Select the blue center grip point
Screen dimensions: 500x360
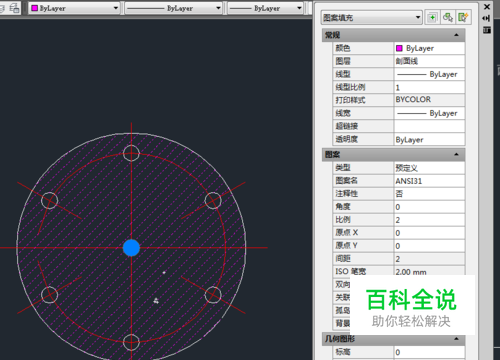[131, 248]
